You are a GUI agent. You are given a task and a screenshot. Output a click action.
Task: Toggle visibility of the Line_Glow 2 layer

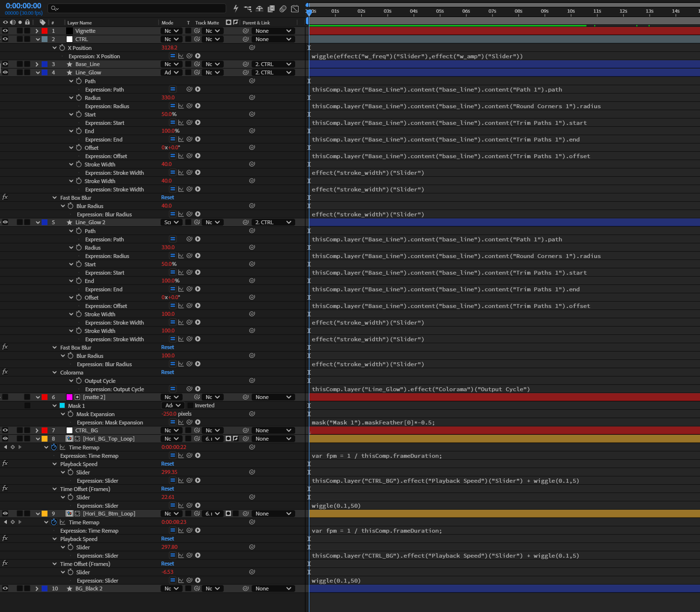click(x=5, y=222)
